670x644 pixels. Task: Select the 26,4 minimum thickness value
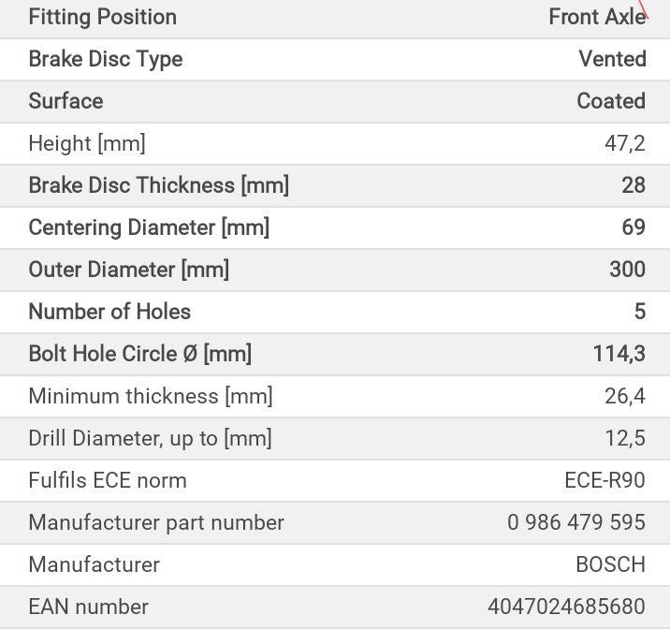[624, 396]
